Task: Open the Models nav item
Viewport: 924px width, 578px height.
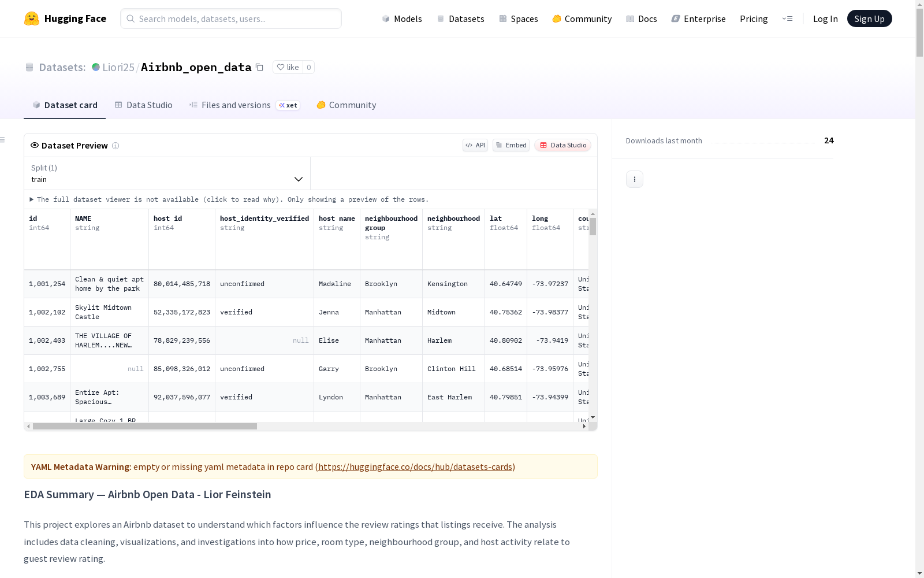Action: pyautogui.click(x=402, y=18)
